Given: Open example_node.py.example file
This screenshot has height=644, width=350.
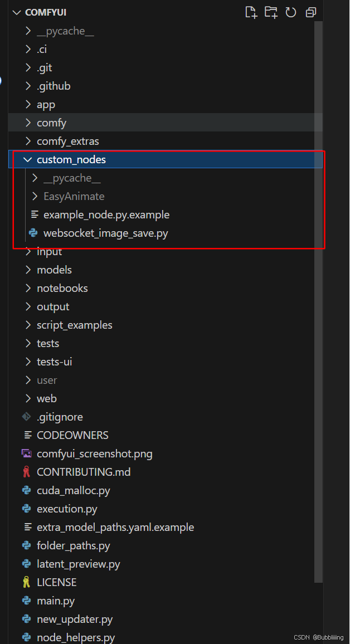Looking at the screenshot, I should (x=106, y=214).
